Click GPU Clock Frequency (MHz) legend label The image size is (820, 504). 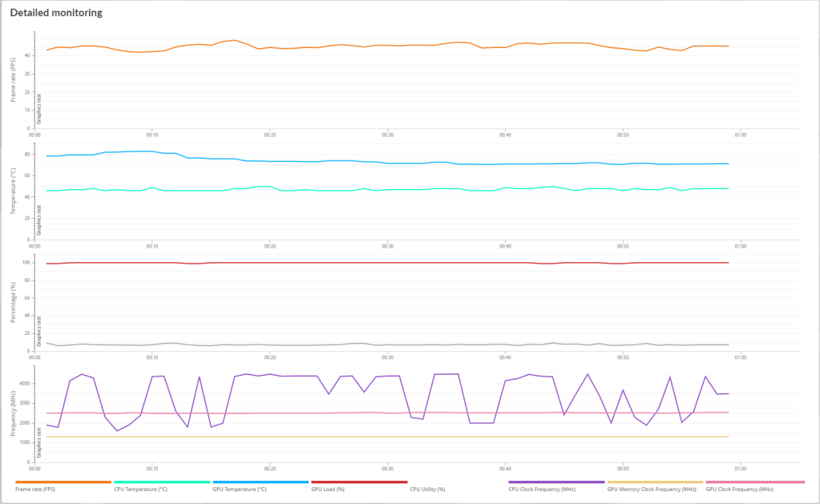click(739, 489)
